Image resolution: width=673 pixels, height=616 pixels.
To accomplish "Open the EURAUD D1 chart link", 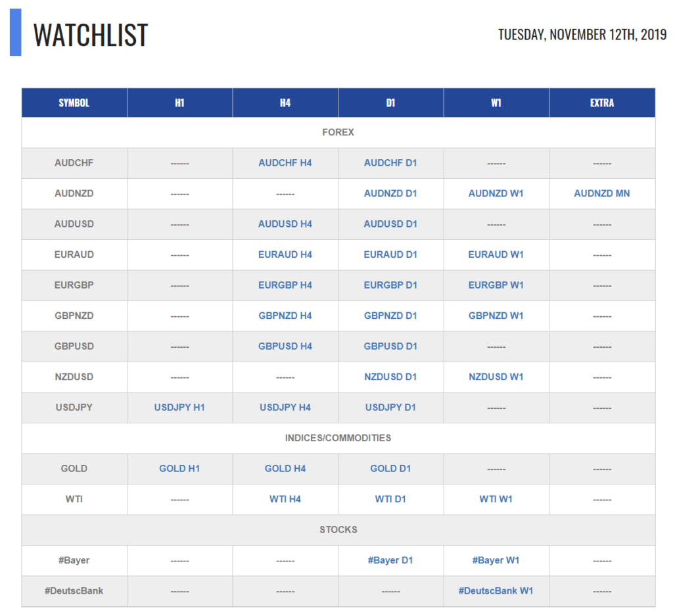I will click(390, 254).
